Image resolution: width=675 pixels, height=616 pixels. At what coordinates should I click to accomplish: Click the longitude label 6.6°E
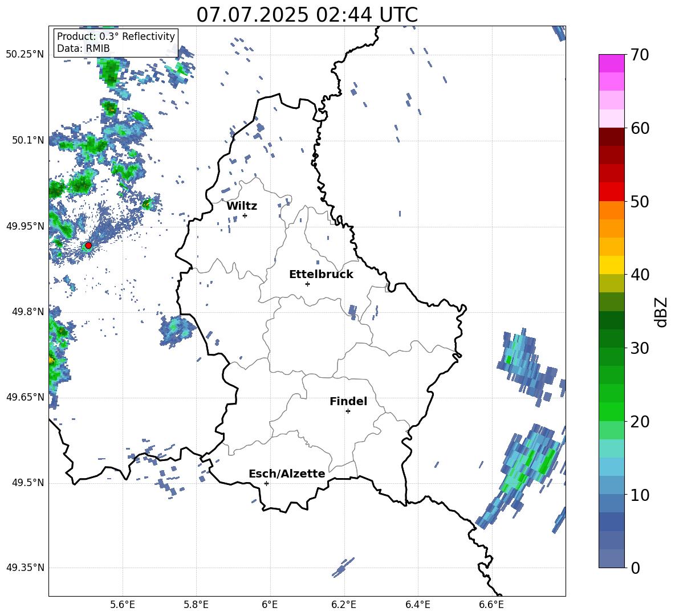(491, 605)
